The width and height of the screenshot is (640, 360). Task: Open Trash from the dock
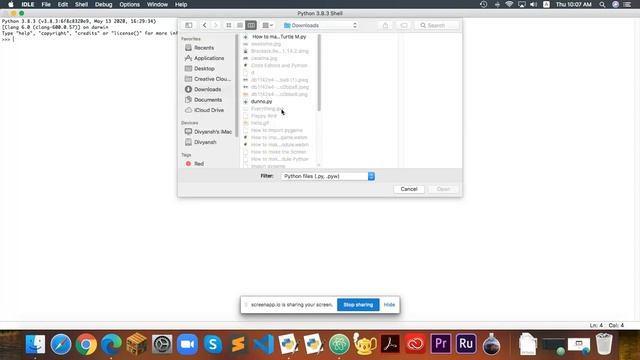(604, 344)
